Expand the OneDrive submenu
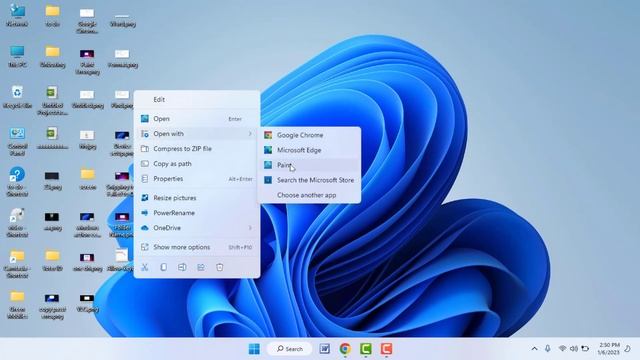 click(197, 228)
